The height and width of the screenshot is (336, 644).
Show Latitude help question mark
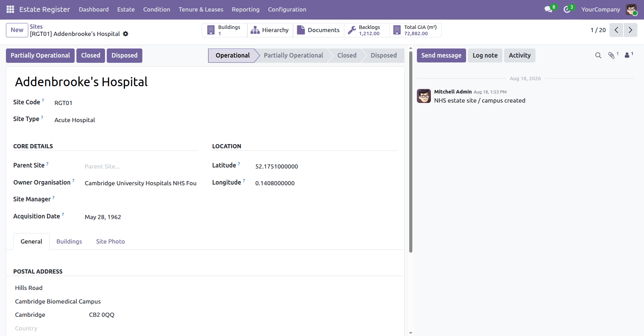pyautogui.click(x=239, y=164)
